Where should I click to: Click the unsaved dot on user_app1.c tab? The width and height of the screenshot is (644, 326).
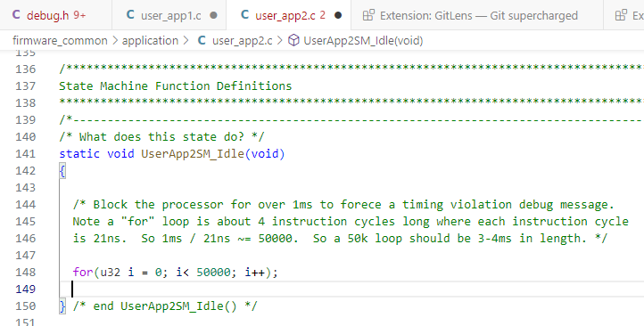coord(213,15)
